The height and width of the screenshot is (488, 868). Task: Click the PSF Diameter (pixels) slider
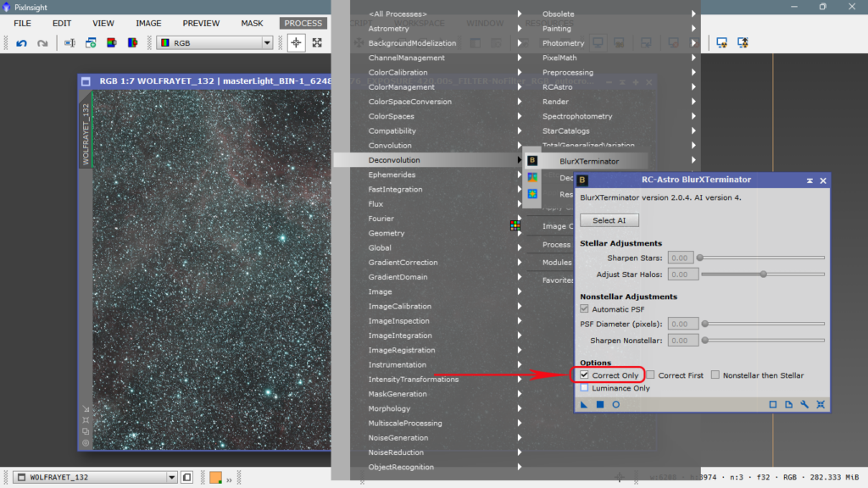click(x=764, y=324)
